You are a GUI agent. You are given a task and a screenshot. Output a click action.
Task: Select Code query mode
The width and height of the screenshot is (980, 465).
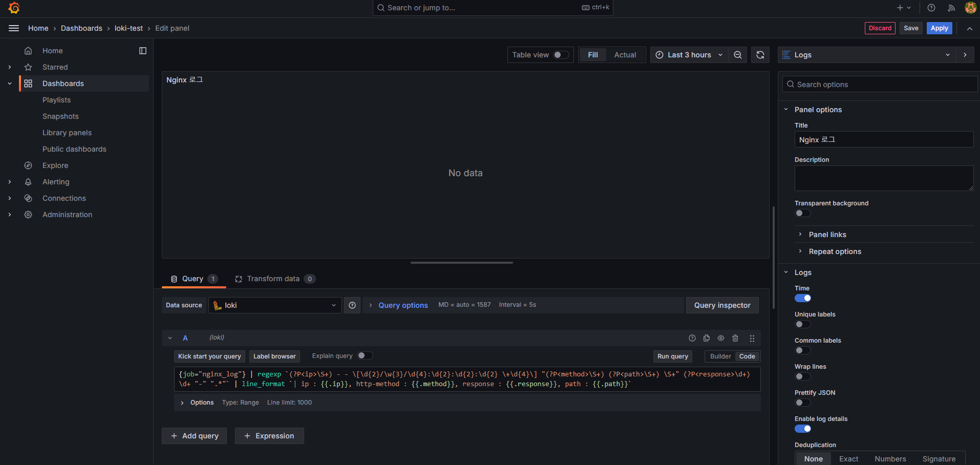[747, 356]
